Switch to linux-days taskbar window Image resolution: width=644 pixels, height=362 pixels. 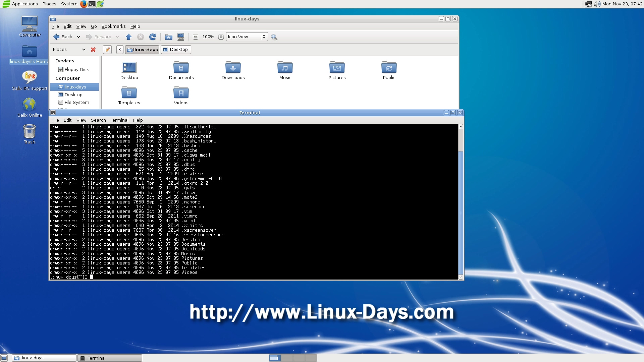[x=44, y=358]
